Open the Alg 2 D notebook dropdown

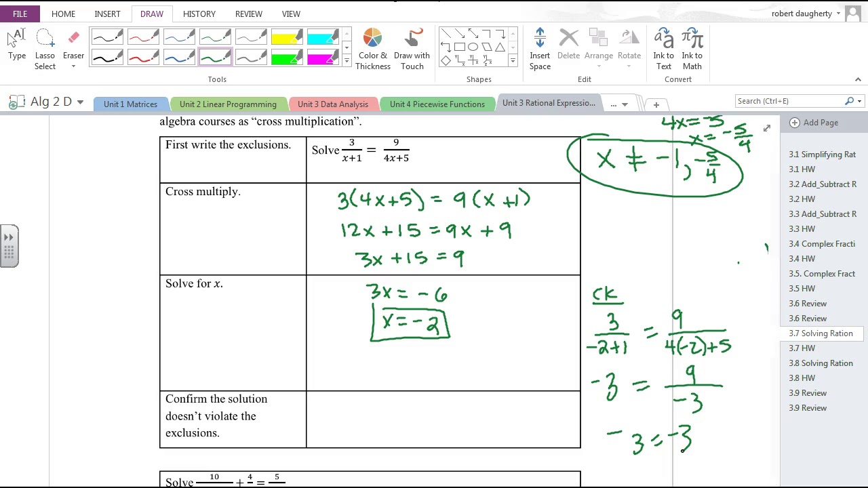pyautogui.click(x=80, y=102)
